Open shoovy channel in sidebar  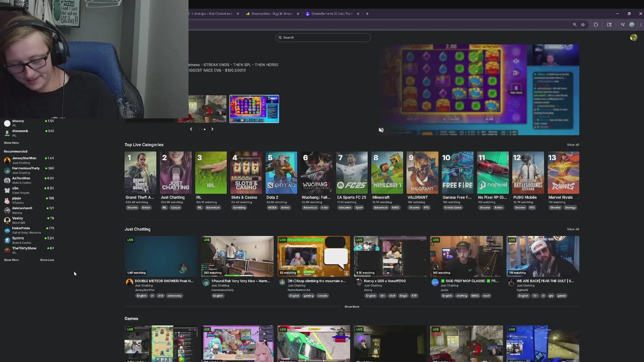tap(29, 123)
